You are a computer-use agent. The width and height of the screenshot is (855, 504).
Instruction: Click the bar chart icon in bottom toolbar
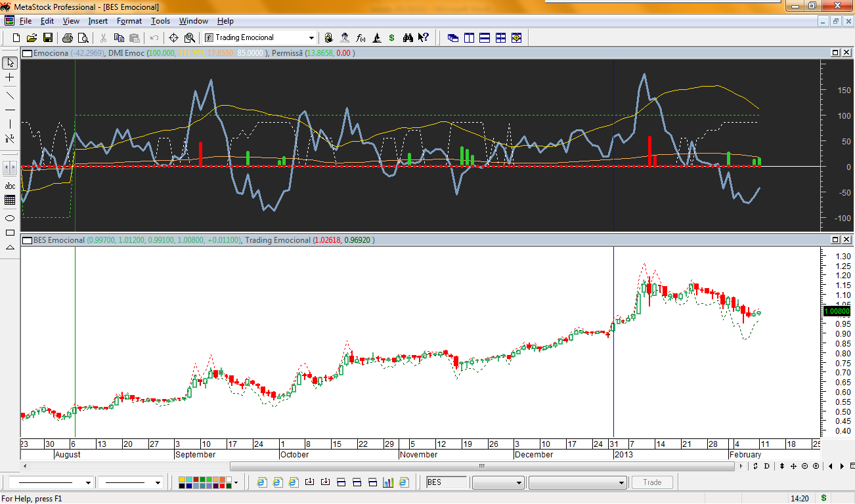click(x=388, y=482)
